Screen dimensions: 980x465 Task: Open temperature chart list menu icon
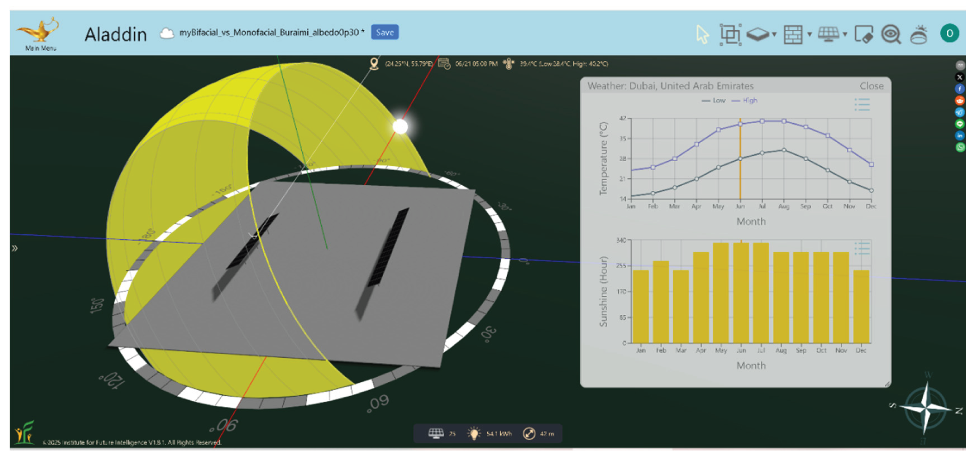click(x=862, y=104)
